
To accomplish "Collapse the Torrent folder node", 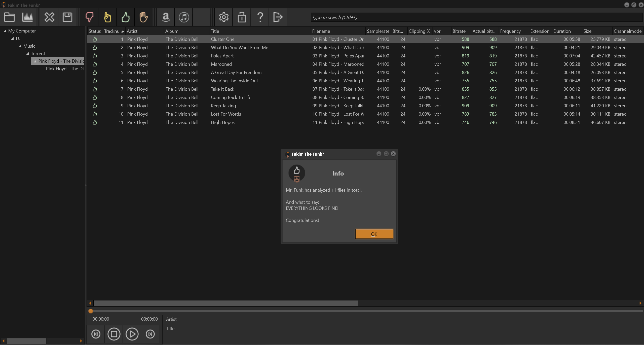I will tap(27, 54).
